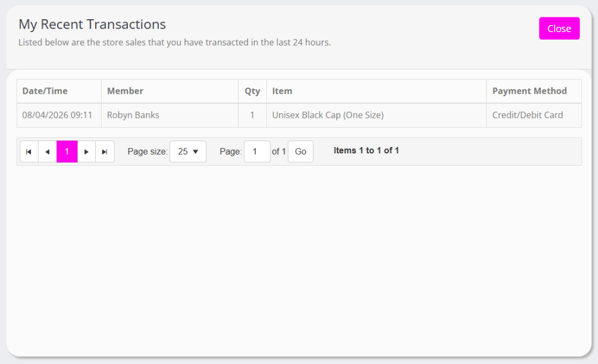
Task: Click the Credit/Debit Card payment cell
Action: (x=527, y=116)
